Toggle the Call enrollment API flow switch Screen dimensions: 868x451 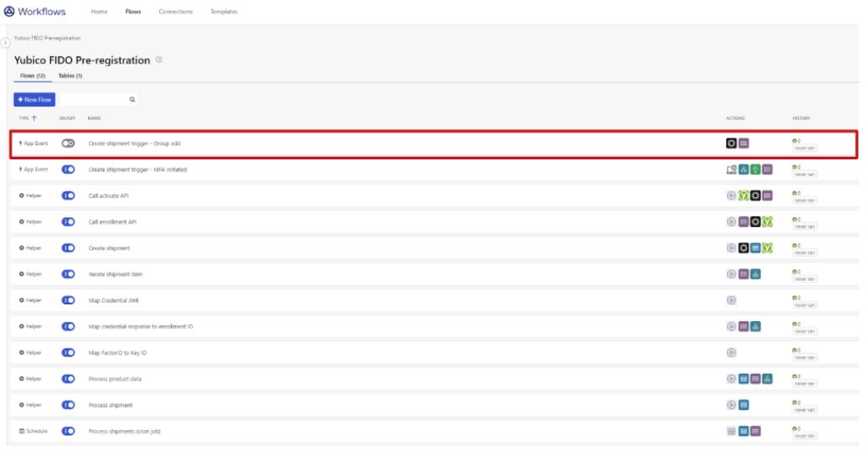(x=68, y=221)
